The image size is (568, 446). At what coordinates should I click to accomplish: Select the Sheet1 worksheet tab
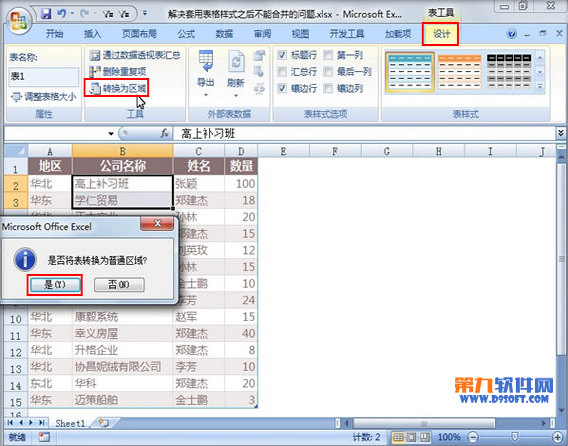[70, 423]
